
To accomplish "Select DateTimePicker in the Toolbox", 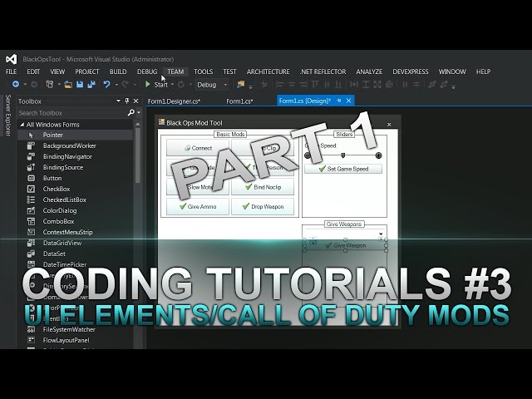I will click(75, 264).
